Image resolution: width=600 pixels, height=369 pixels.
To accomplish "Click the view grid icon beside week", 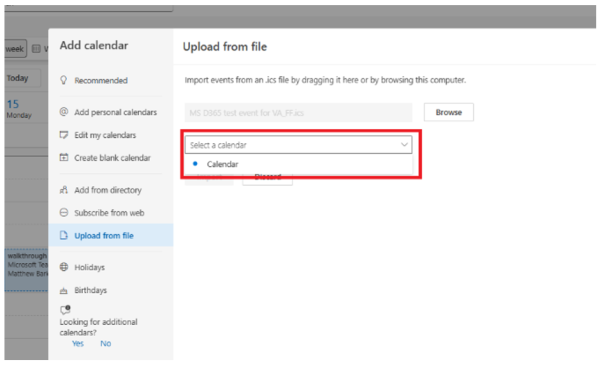I will (x=36, y=49).
